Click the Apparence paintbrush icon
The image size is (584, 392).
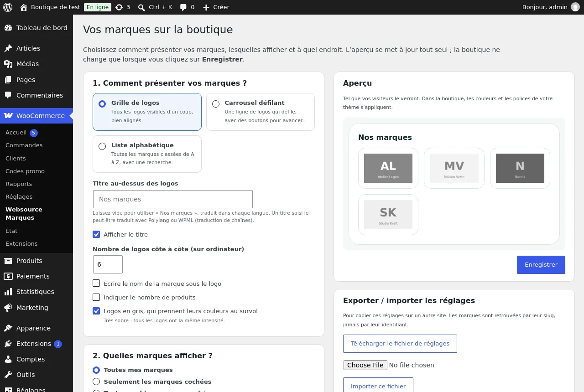coord(8,328)
